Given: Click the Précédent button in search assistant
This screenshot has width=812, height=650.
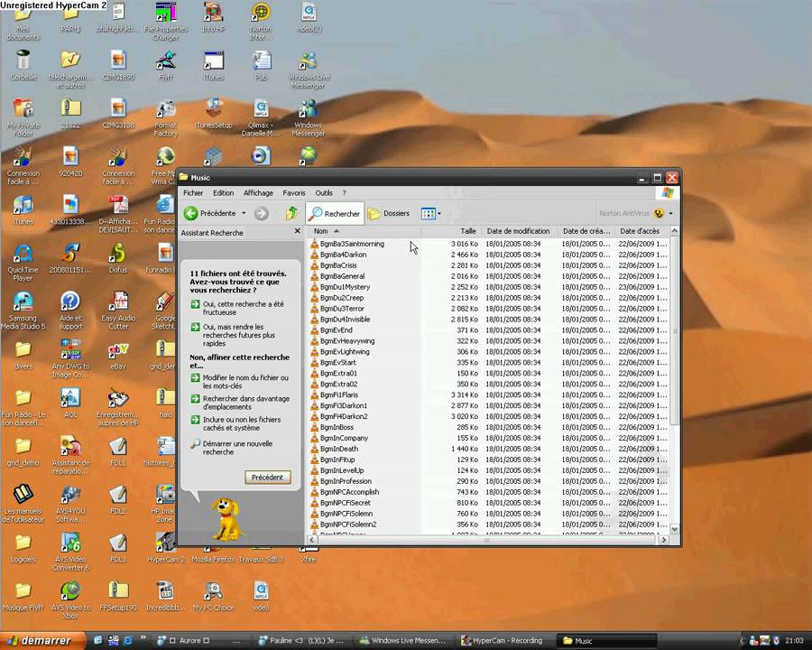Looking at the screenshot, I should point(268,477).
